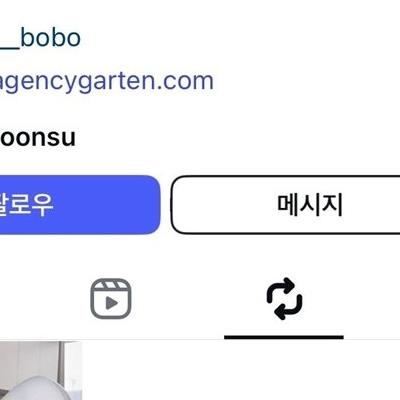View the gray image in the grid
Image resolution: width=400 pixels, height=400 pixels.
41,371
